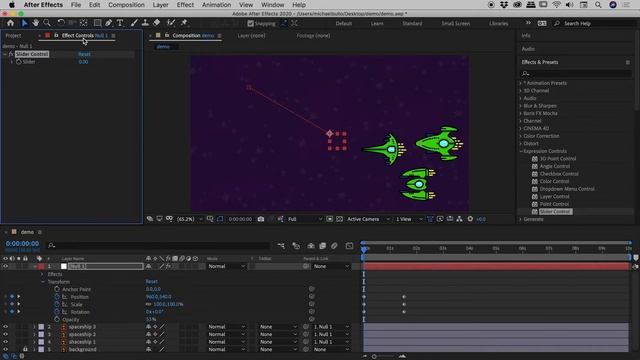Viewport: 640px width, 360px height.
Task: Select the Rectangle shape tool
Action: click(97, 23)
